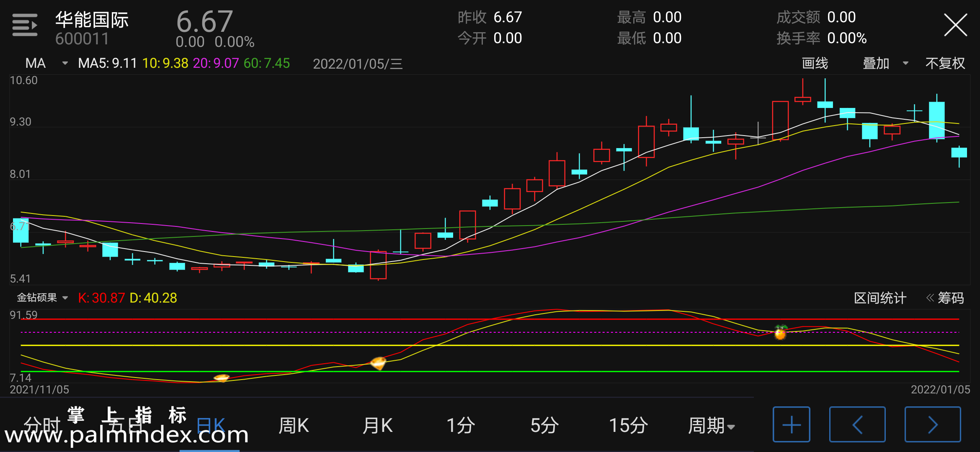
Task: Click the end date 2022/01/05
Action: coord(941,390)
